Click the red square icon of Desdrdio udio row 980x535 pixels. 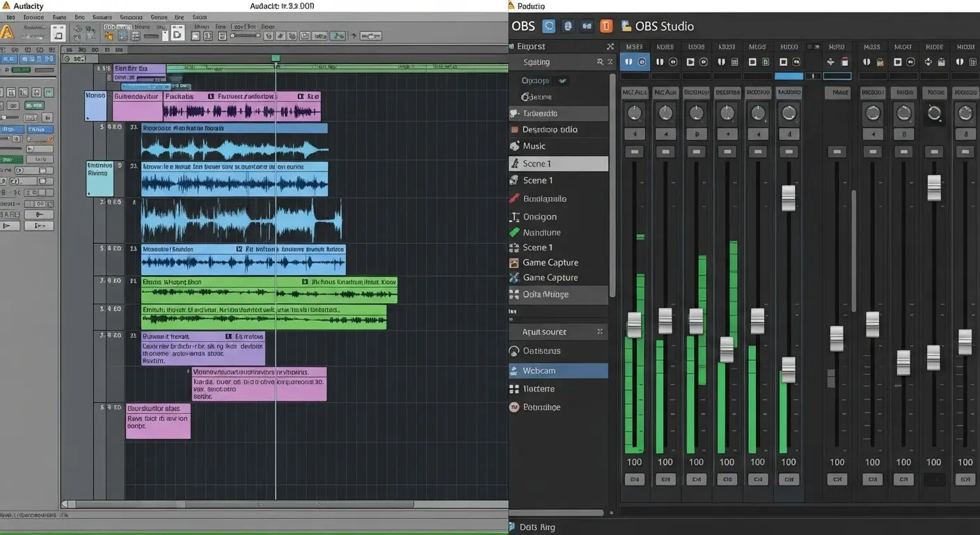pyautogui.click(x=515, y=130)
